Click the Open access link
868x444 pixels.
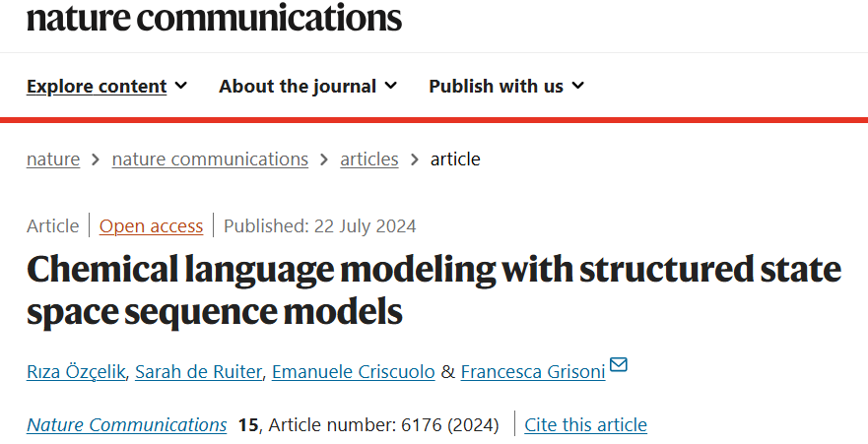(x=151, y=225)
